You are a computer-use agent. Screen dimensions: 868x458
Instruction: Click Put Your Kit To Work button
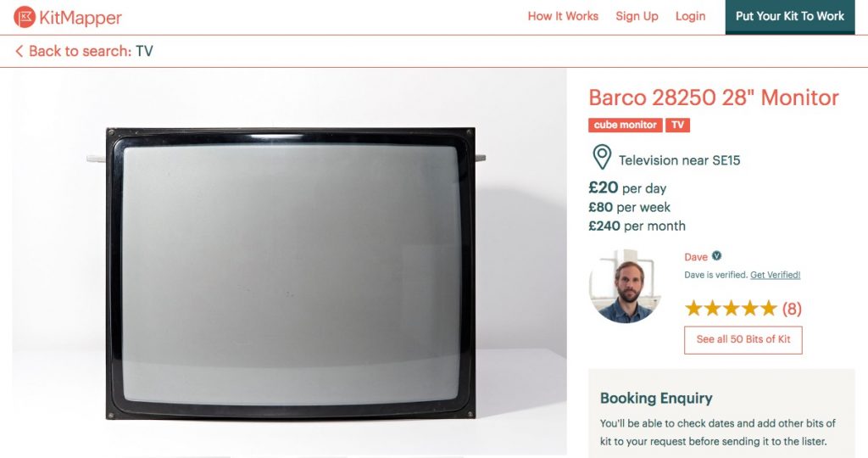[x=790, y=17]
